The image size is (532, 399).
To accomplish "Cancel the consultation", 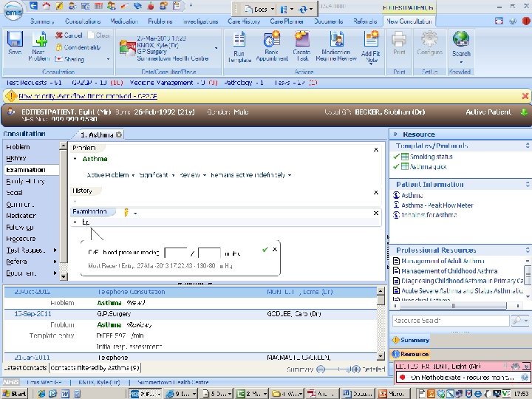I will click(x=69, y=35).
